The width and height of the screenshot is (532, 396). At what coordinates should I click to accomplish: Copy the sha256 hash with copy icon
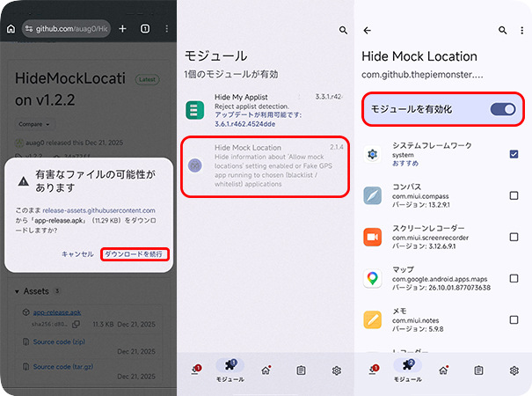76,325
